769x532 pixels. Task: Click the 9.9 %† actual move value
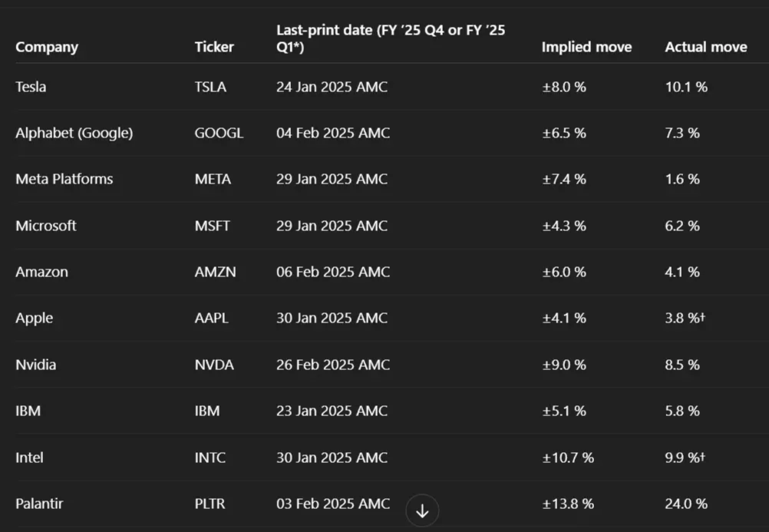click(685, 458)
